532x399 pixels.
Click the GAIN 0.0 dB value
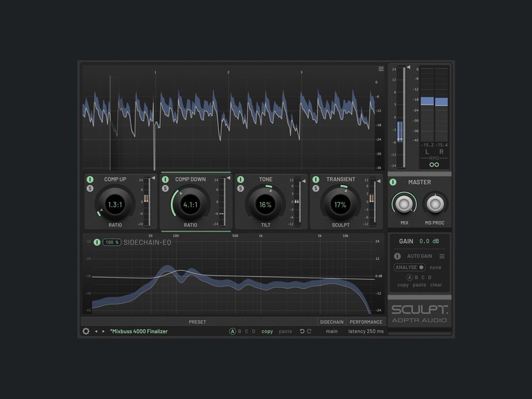click(x=429, y=241)
